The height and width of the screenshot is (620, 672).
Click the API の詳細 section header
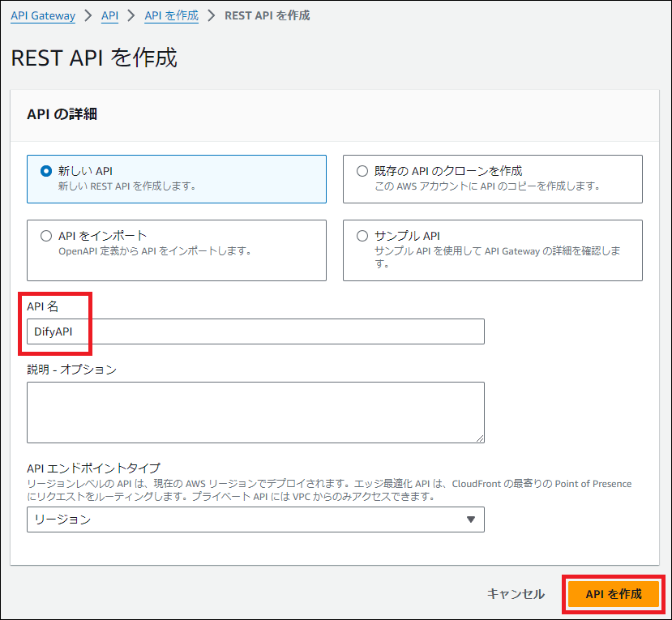[x=62, y=114]
